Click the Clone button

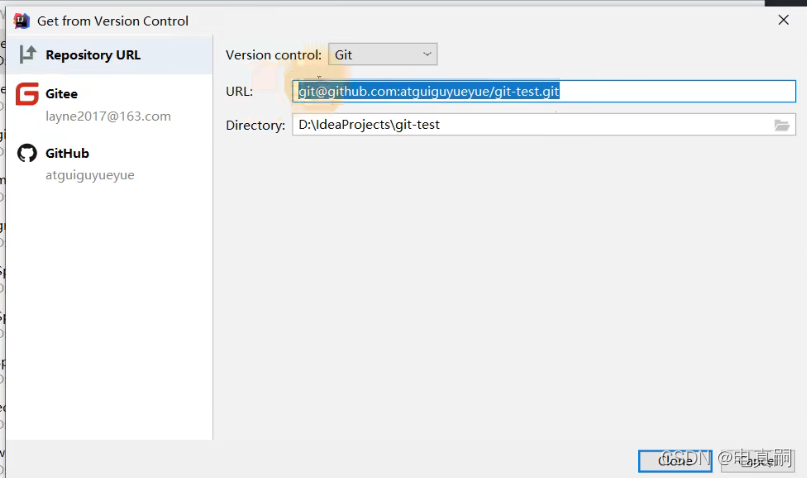click(x=675, y=461)
